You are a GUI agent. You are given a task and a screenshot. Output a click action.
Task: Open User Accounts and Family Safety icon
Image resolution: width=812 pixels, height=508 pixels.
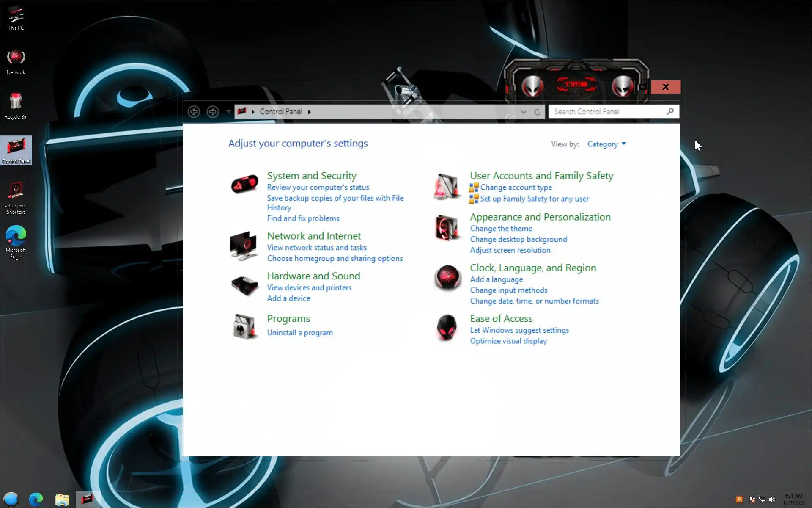point(447,186)
